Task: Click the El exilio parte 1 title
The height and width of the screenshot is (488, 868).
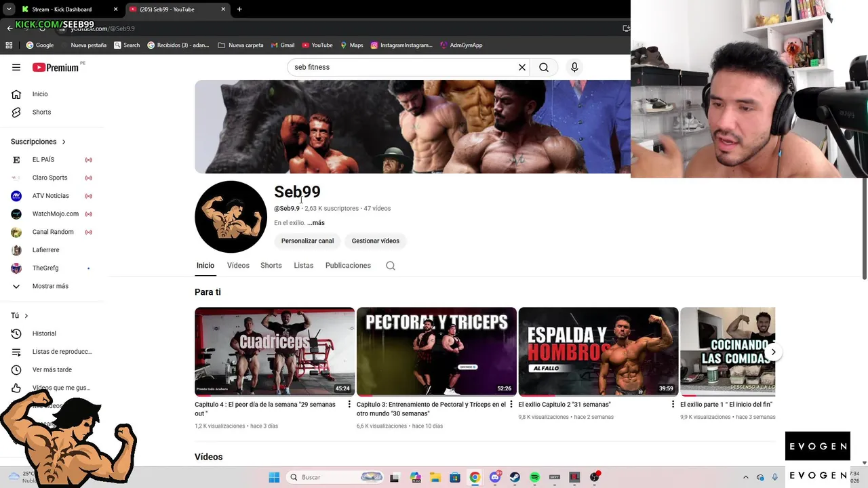Action: pos(726,405)
